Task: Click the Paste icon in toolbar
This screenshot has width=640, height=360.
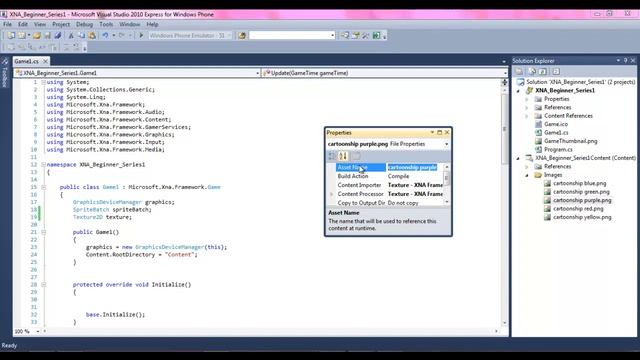Action: click(92, 36)
